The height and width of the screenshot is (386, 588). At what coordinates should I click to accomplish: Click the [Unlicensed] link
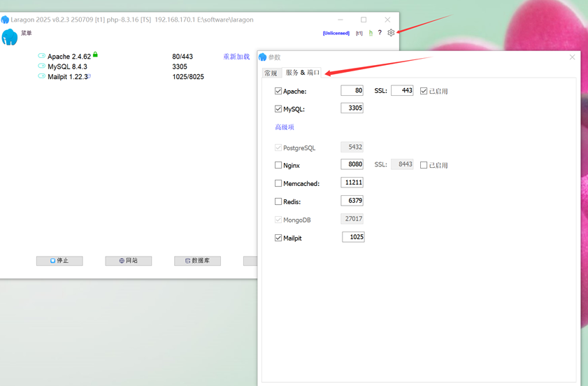336,33
